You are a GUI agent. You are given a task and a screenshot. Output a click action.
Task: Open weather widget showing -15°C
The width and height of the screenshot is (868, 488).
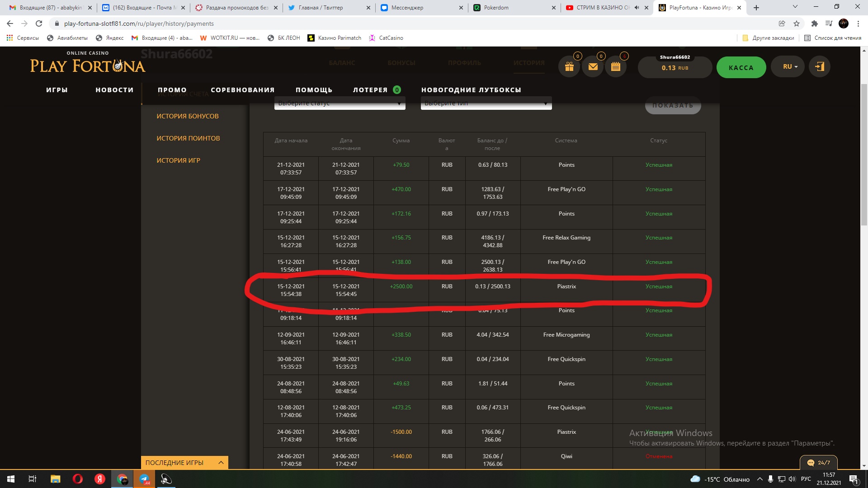[x=720, y=479]
